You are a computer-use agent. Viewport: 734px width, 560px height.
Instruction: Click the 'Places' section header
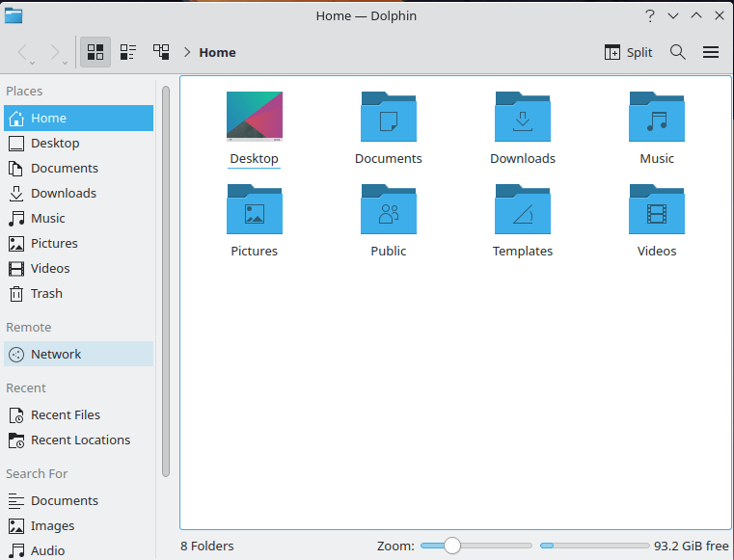pyautogui.click(x=24, y=91)
